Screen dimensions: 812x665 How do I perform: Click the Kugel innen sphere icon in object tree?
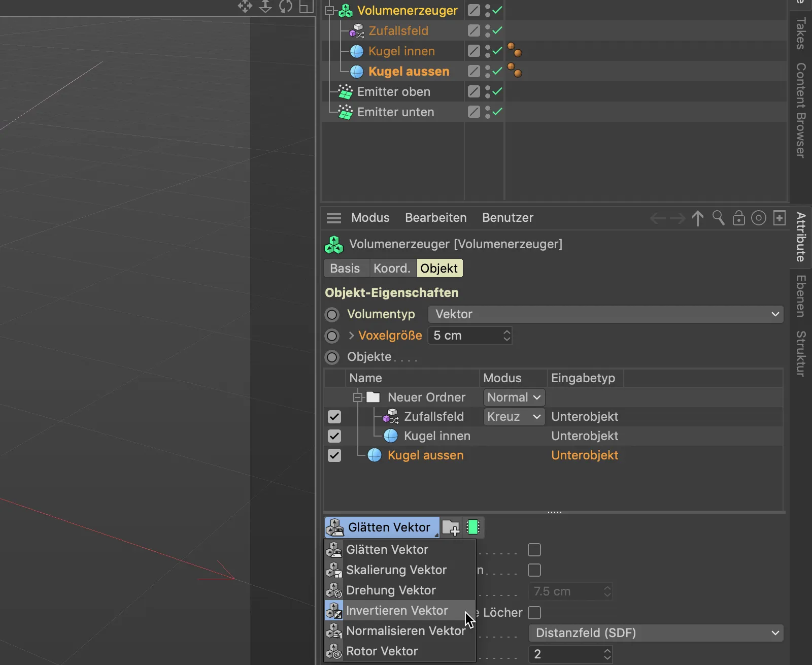click(x=357, y=51)
